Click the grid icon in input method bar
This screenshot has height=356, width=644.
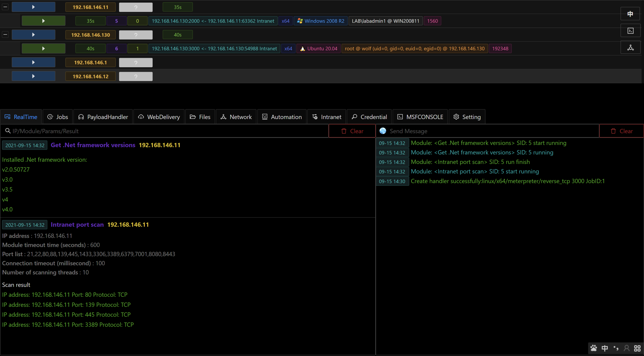(637, 348)
